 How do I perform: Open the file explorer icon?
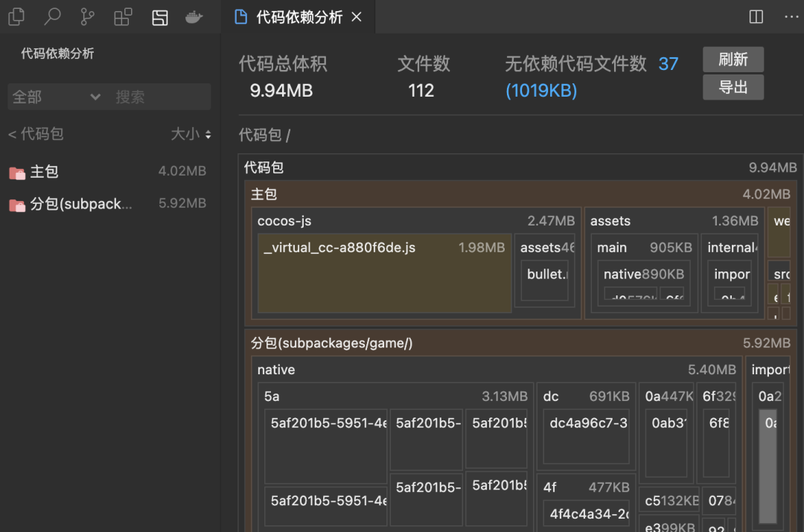(x=16, y=17)
